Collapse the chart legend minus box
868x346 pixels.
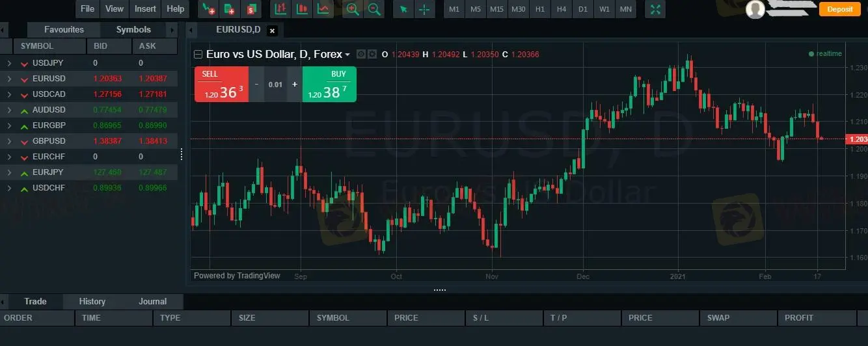pyautogui.click(x=198, y=55)
